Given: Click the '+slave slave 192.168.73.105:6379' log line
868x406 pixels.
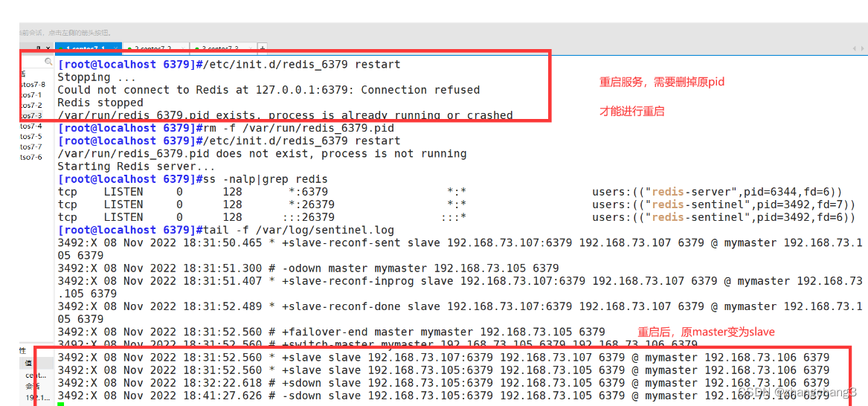Looking at the screenshot, I should pyautogui.click(x=443, y=370).
